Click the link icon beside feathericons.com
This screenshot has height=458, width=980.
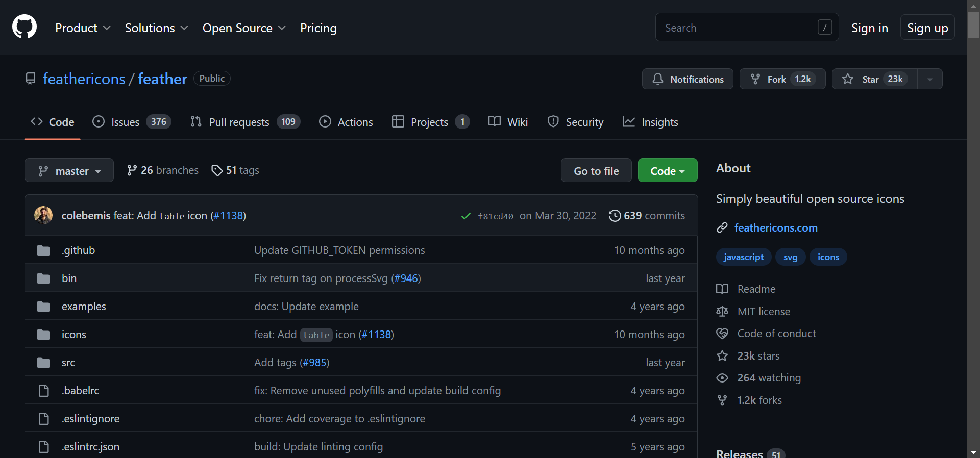[x=722, y=228]
